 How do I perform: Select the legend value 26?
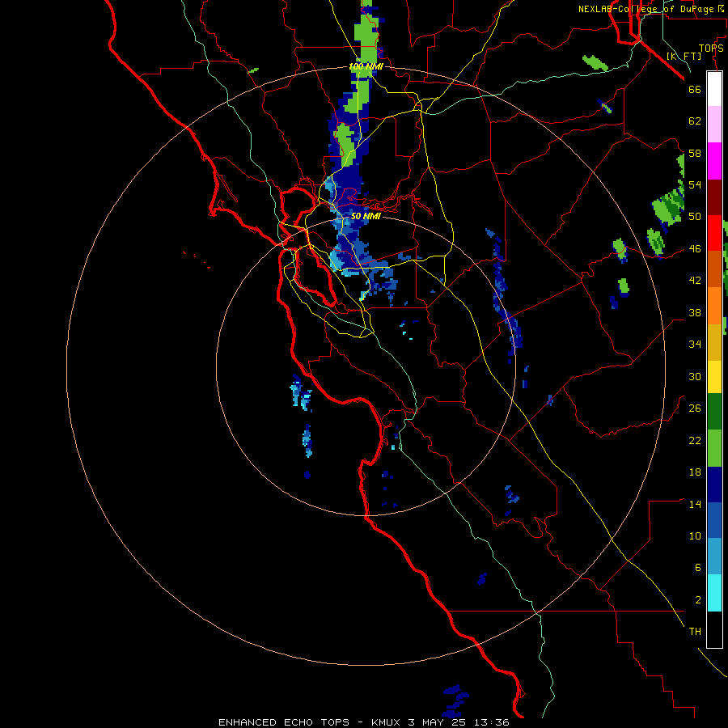click(x=695, y=408)
